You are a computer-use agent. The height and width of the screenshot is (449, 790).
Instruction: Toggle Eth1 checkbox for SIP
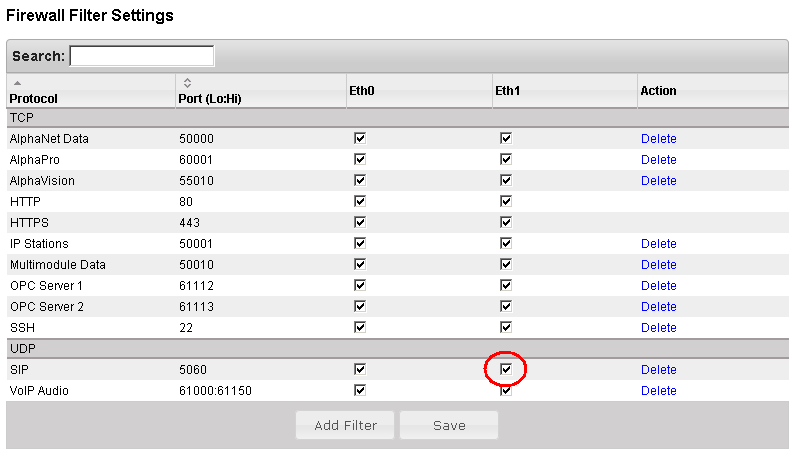(x=506, y=369)
